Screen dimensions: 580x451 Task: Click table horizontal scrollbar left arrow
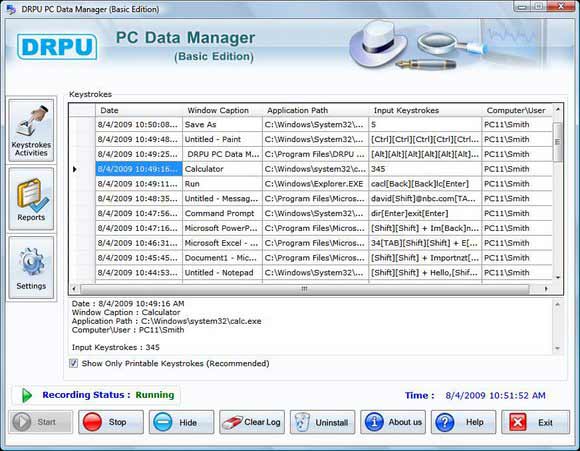[74, 289]
